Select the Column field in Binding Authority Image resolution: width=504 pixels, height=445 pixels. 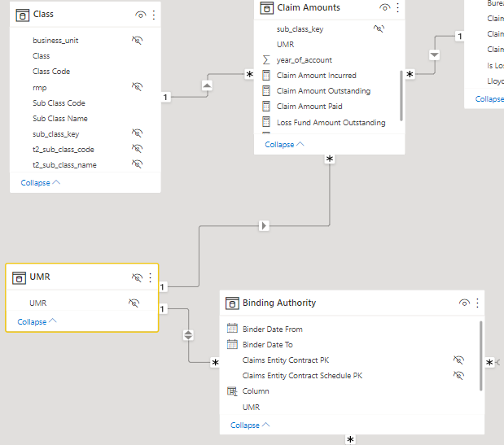[x=256, y=391]
